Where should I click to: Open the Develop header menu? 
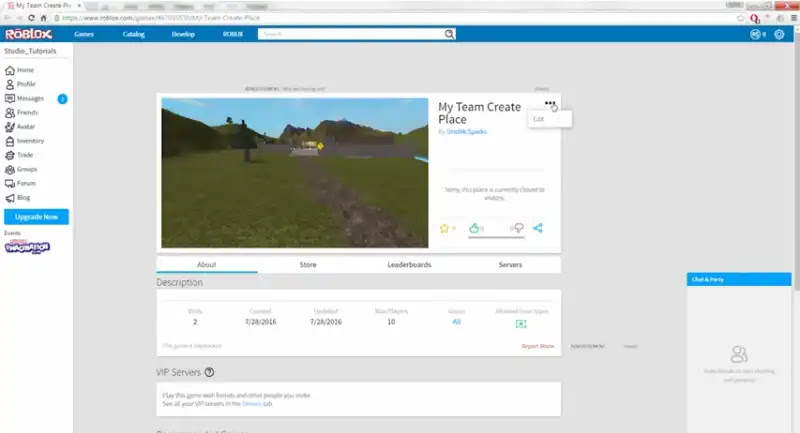click(x=183, y=34)
